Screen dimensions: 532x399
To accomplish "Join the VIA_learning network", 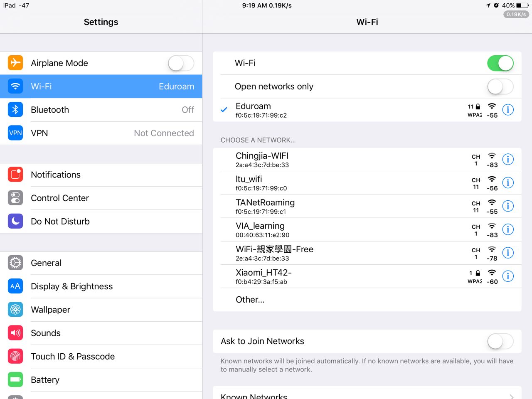I will pyautogui.click(x=367, y=229).
